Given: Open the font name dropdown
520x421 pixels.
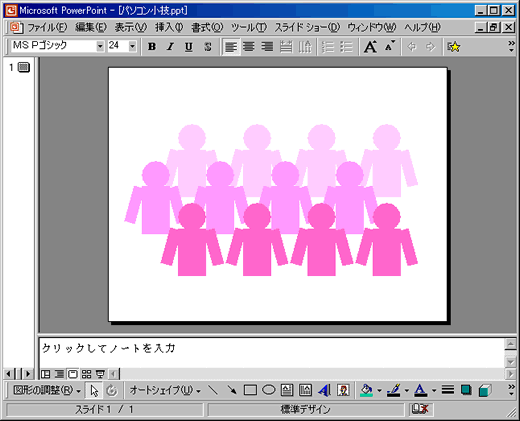Looking at the screenshot, I should point(100,46).
